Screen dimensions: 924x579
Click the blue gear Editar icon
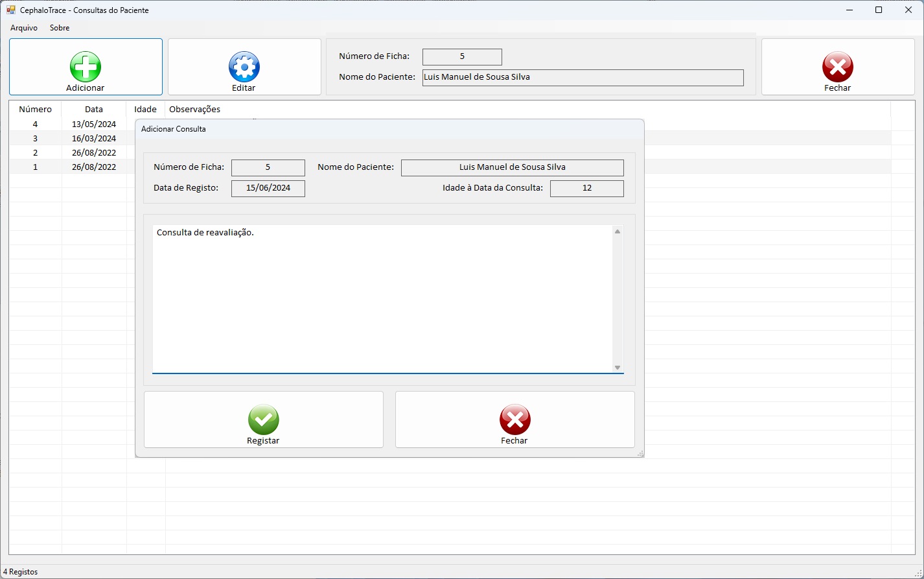click(244, 67)
